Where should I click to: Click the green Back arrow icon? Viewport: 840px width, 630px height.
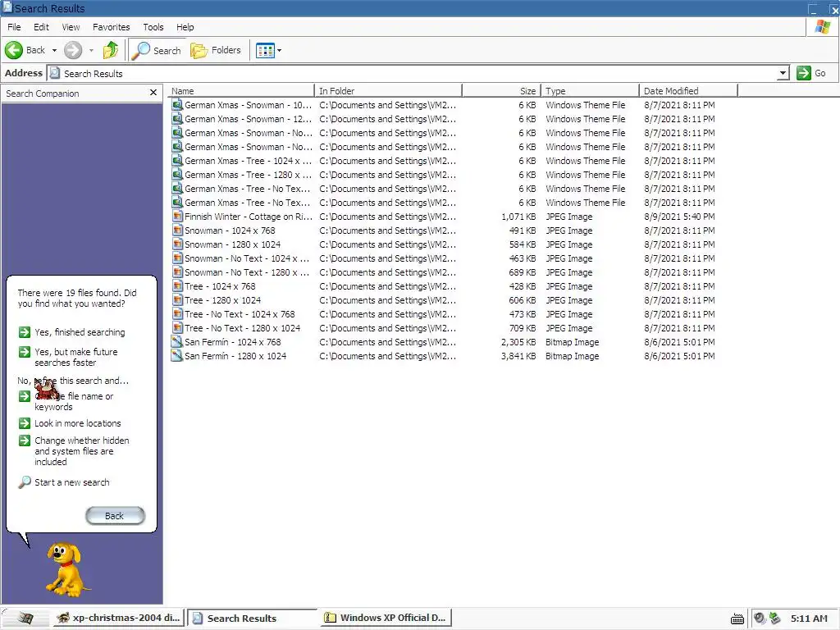pyautogui.click(x=14, y=50)
